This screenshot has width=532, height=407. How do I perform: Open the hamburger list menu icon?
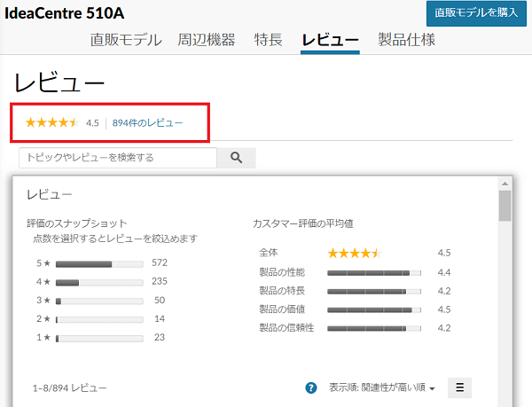[459, 387]
